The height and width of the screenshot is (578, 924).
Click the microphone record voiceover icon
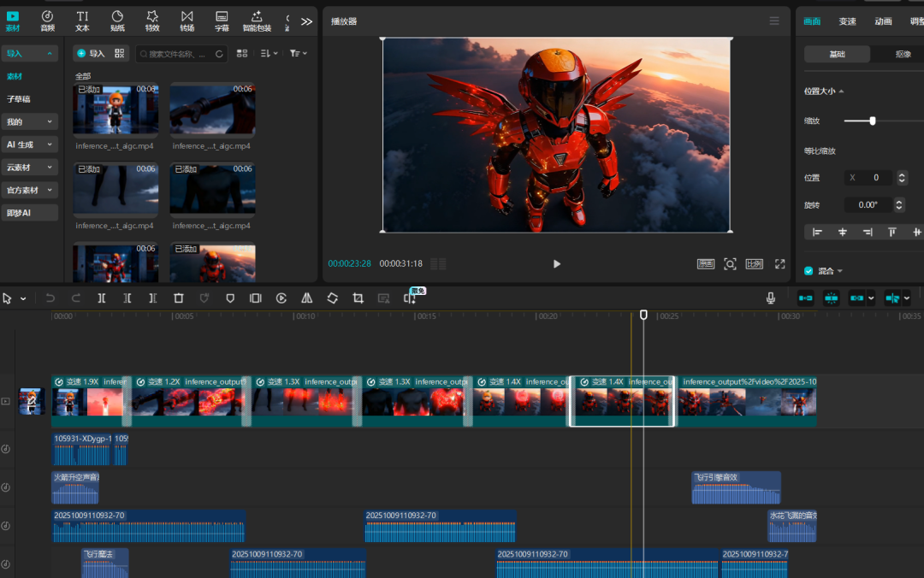coord(771,298)
